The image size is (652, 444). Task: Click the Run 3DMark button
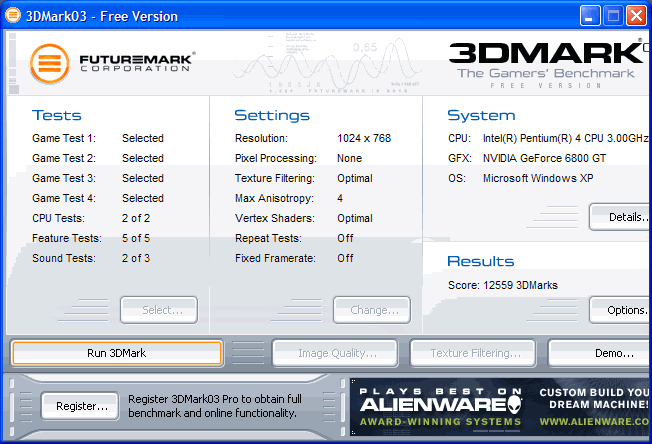click(x=117, y=353)
